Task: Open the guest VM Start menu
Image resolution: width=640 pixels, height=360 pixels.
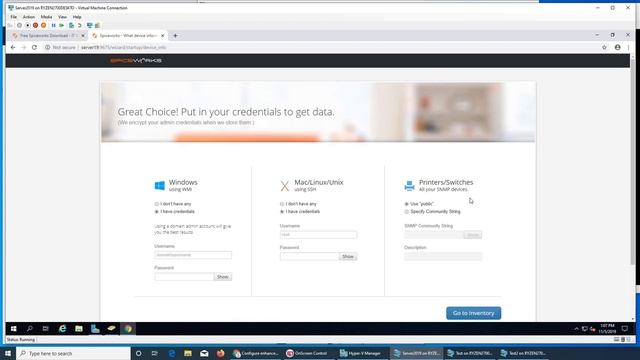Action: click(x=13, y=329)
